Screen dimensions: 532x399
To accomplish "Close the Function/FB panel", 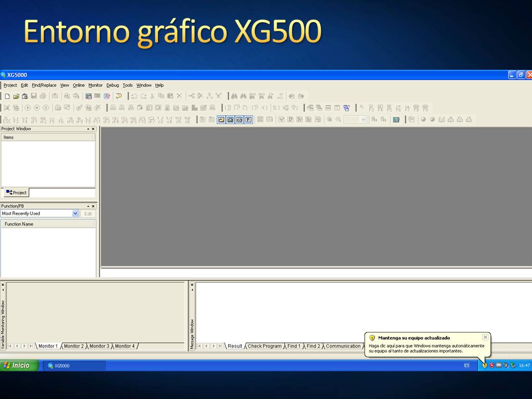I will pyautogui.click(x=93, y=206).
